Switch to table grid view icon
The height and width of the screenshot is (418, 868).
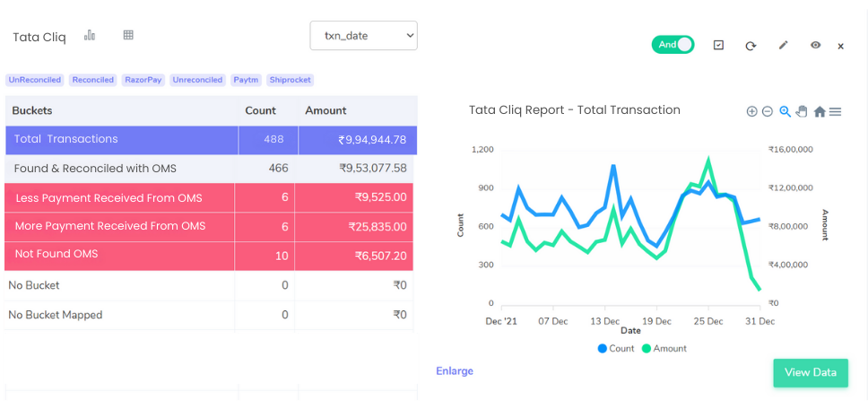click(128, 35)
